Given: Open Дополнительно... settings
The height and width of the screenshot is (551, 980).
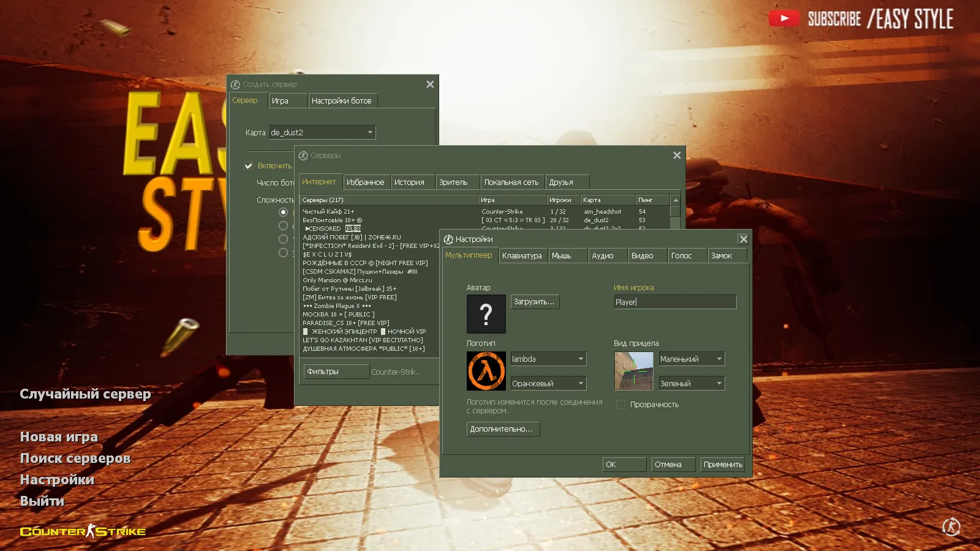Looking at the screenshot, I should [x=502, y=429].
